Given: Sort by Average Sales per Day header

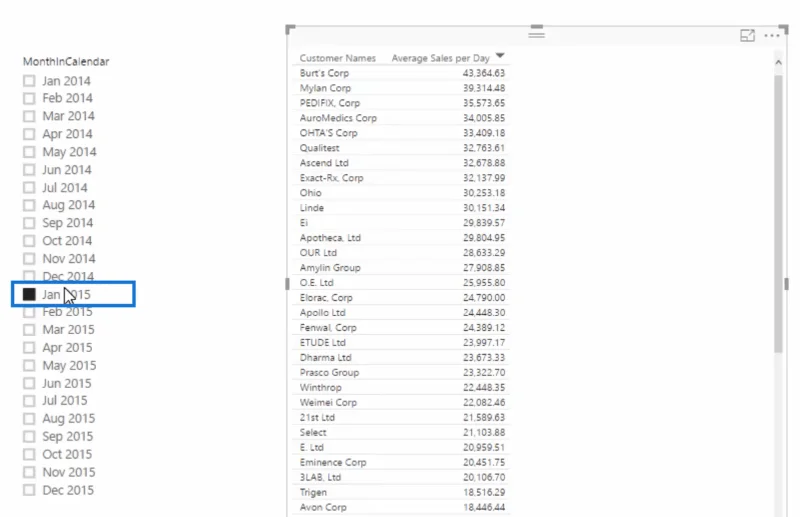Looking at the screenshot, I should 440,58.
